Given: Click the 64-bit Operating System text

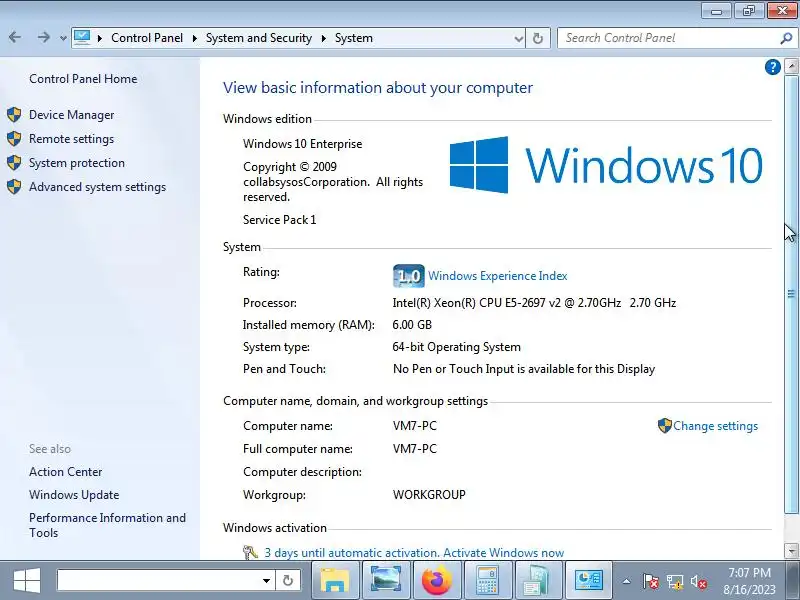Looking at the screenshot, I should pyautogui.click(x=457, y=347).
